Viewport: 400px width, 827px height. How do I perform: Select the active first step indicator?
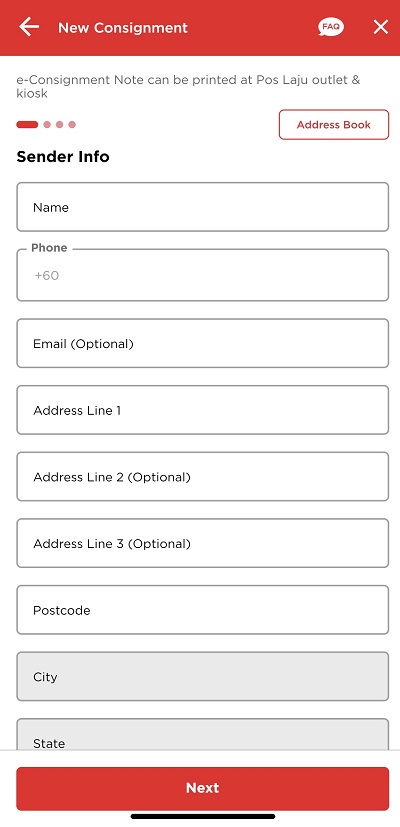(x=27, y=124)
